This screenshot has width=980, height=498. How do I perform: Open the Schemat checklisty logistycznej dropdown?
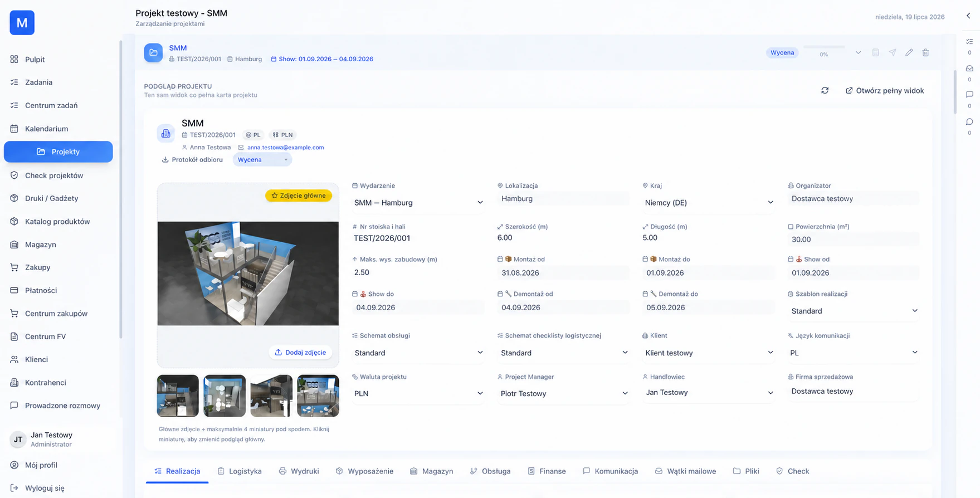[563, 353]
